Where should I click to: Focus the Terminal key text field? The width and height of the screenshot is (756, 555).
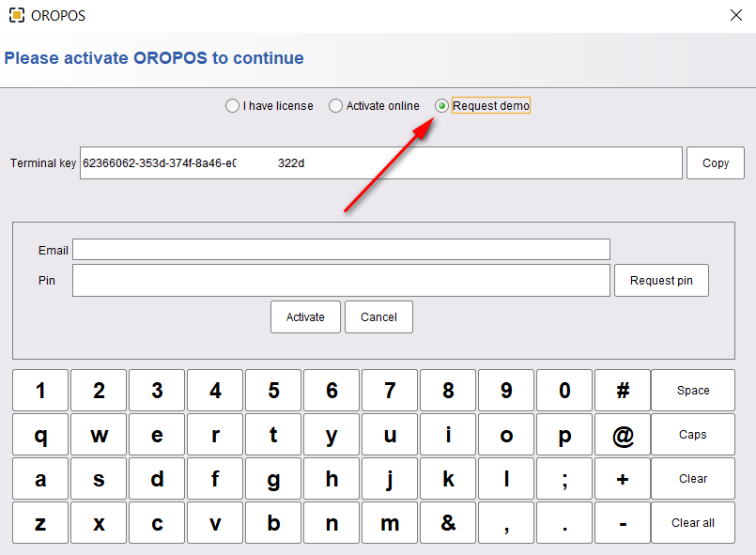coord(381,163)
